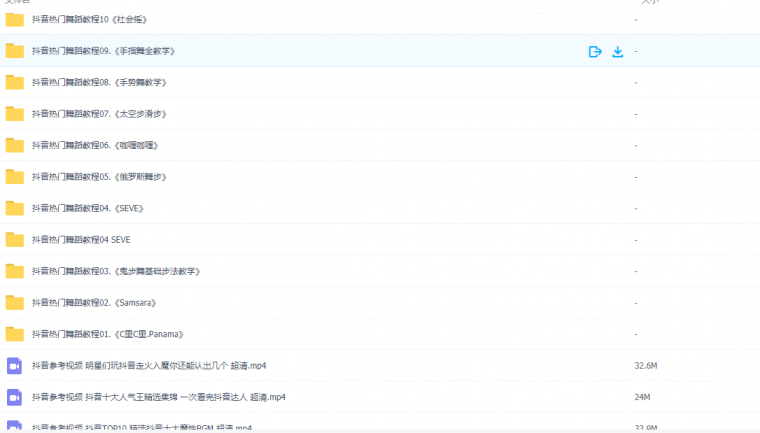
Task: Select folder name 抖音热门舞蹈教程04.《SEVE》
Action: (x=88, y=208)
